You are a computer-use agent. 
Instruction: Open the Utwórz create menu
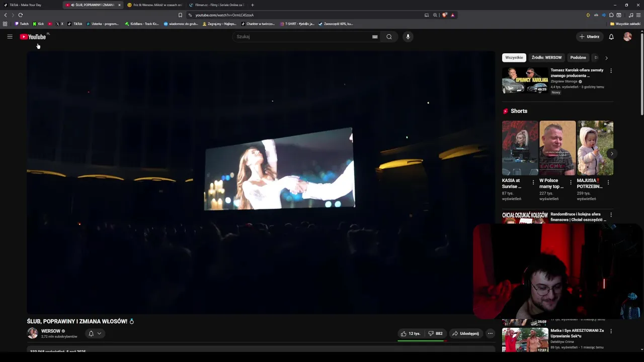(589, 37)
